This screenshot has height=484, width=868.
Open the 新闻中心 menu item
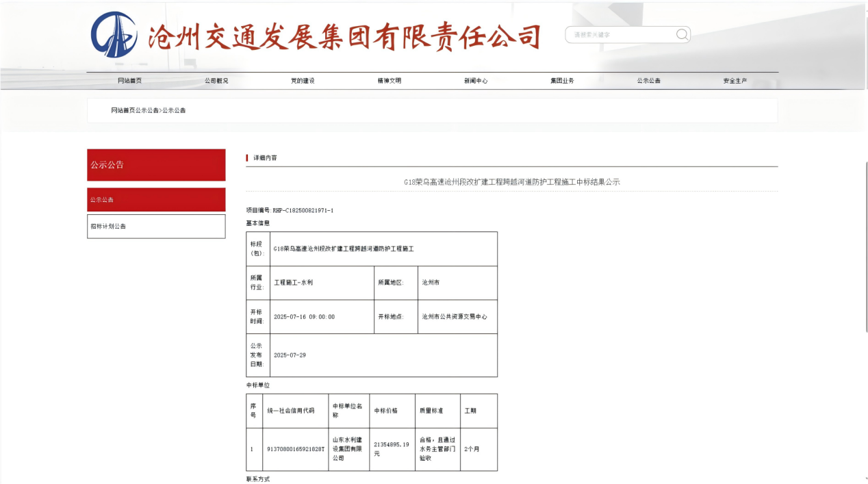tap(474, 80)
